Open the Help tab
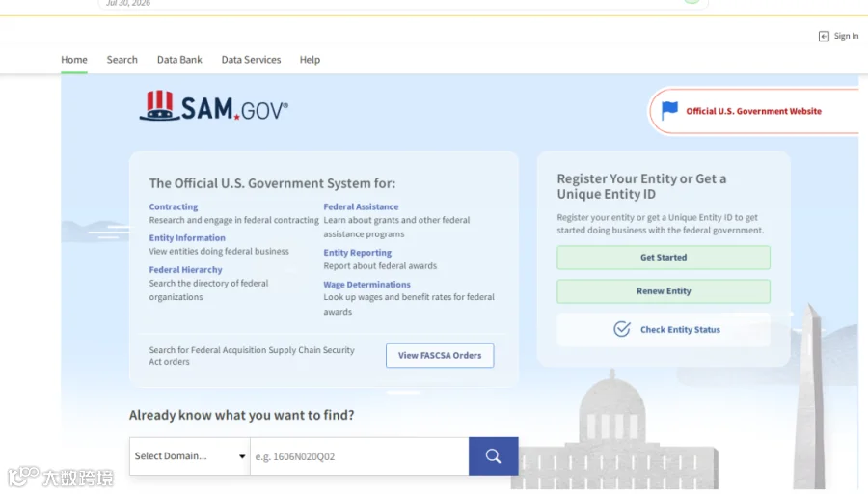 click(310, 59)
